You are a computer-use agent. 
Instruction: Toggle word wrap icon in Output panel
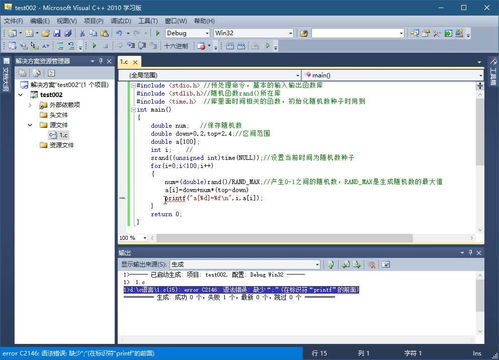(386, 265)
